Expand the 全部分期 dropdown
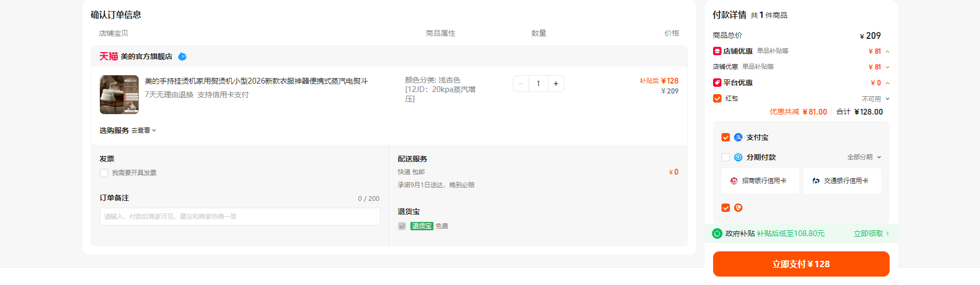The image size is (980, 285). [864, 157]
